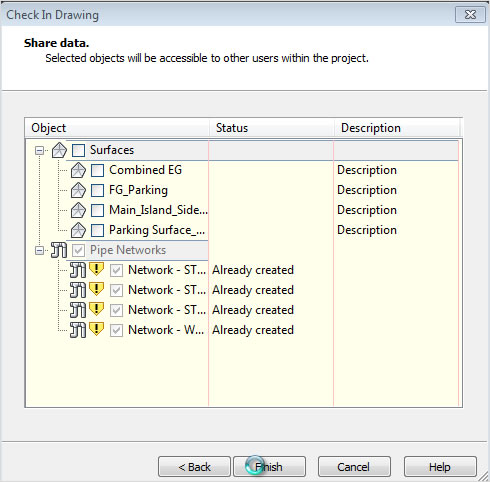Viewport: 490px width, 482px height.
Task: Click the Surfaces category surface icon
Action: (x=59, y=150)
